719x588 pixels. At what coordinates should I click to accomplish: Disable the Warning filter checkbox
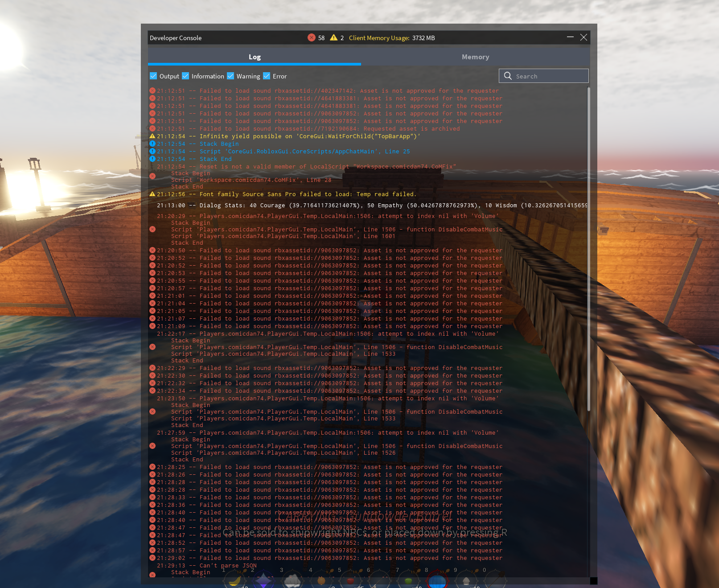pyautogui.click(x=230, y=76)
